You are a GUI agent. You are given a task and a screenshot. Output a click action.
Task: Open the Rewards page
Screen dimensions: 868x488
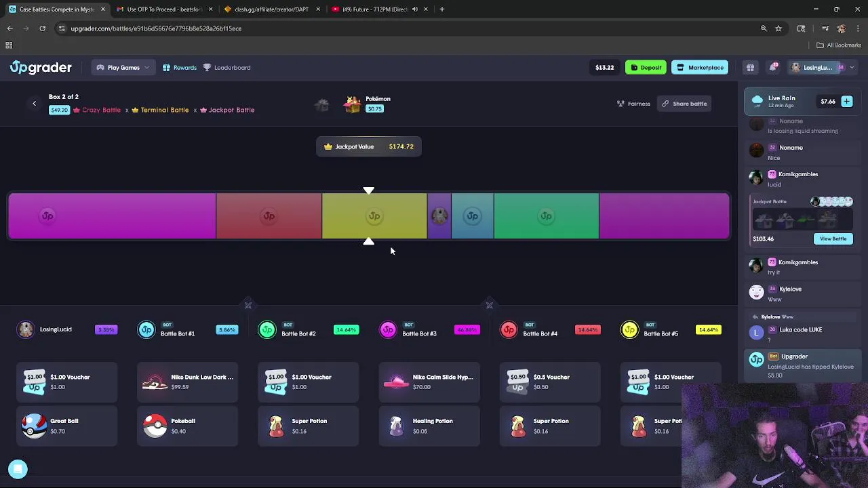[180, 67]
